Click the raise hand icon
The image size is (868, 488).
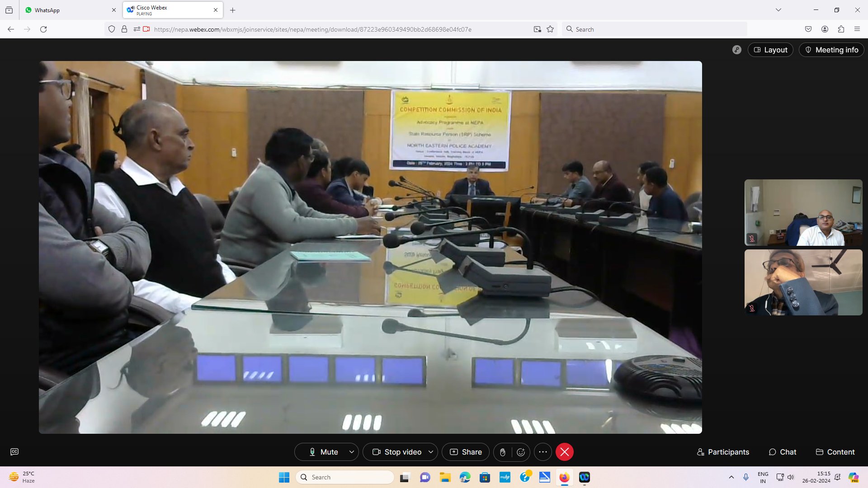tap(502, 452)
